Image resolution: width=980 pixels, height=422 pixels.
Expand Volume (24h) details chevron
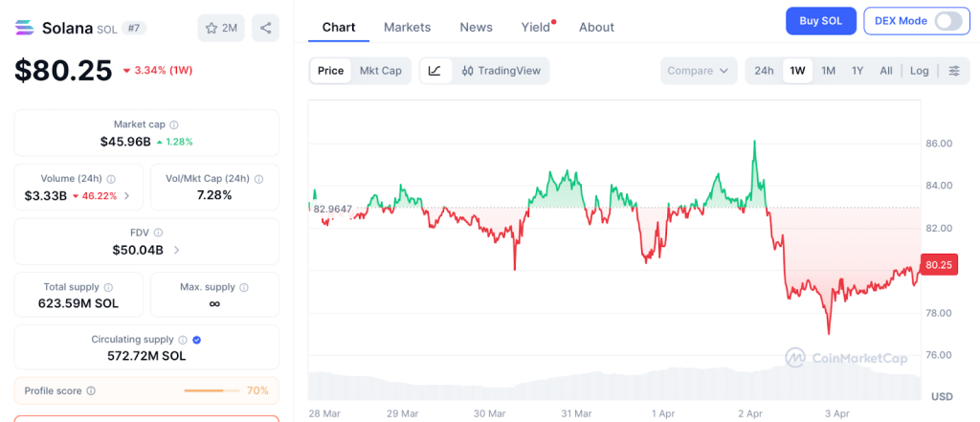(127, 196)
